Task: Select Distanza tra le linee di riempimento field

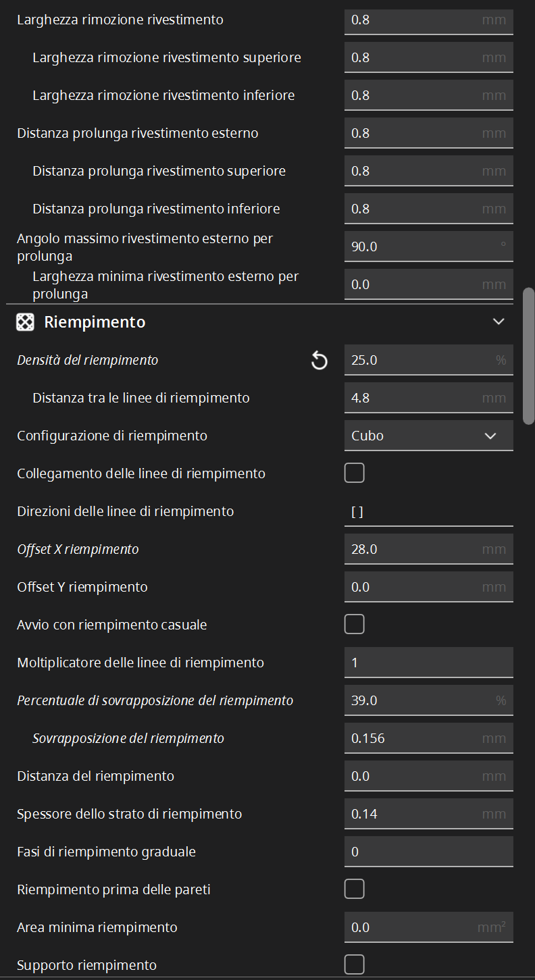Action: tap(429, 398)
